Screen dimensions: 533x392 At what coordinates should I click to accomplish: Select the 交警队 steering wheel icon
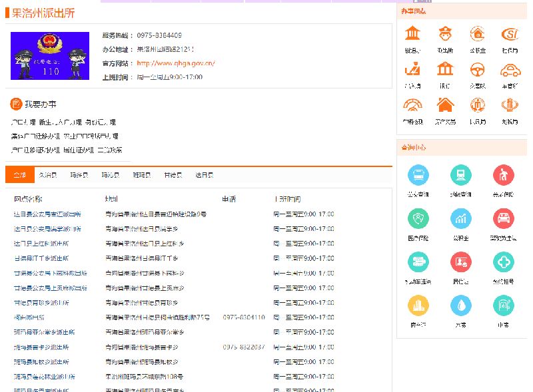477,70
